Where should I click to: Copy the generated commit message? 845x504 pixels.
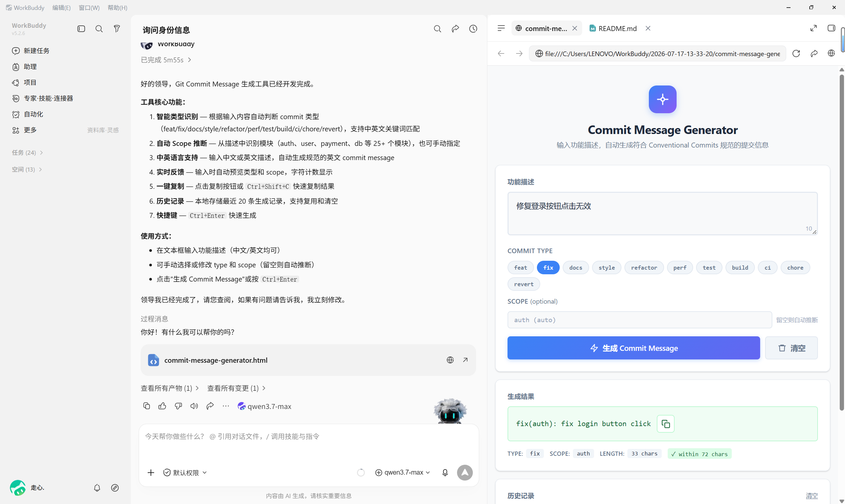(x=666, y=424)
